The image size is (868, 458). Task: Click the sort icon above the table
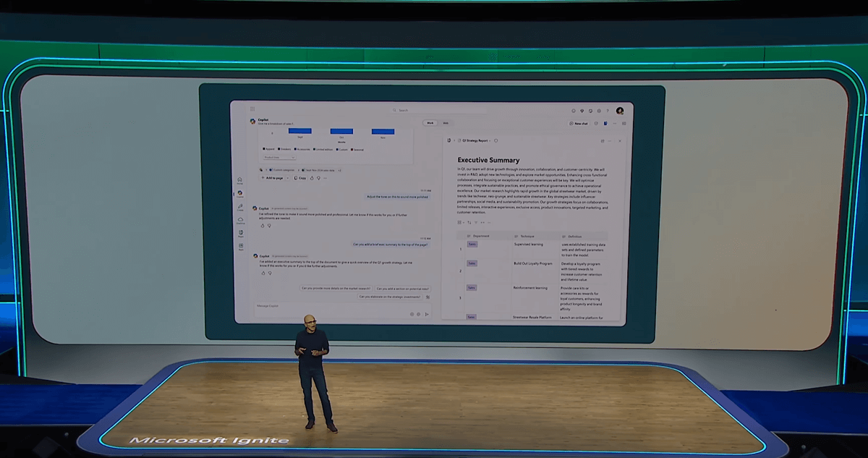(x=469, y=222)
